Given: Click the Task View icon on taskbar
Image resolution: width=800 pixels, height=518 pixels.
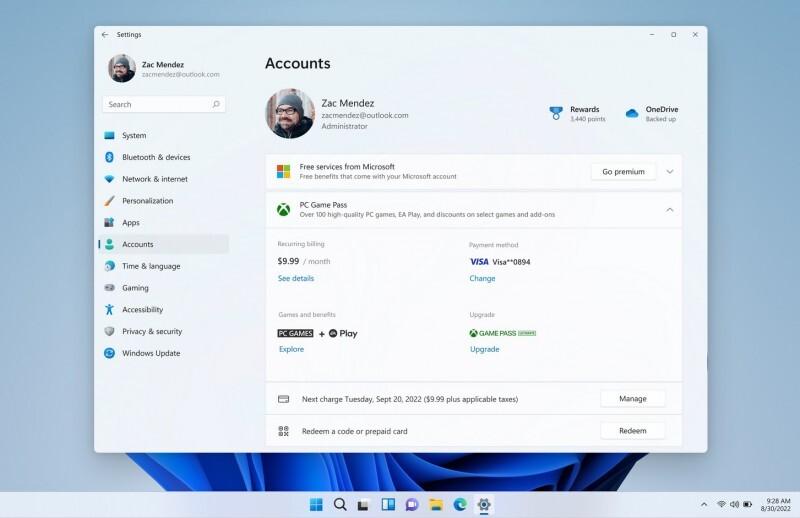Looking at the screenshot, I should 363,505.
